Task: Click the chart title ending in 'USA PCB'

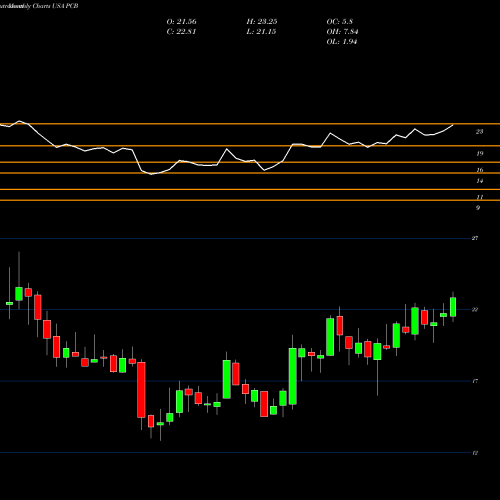Action: (39, 6)
